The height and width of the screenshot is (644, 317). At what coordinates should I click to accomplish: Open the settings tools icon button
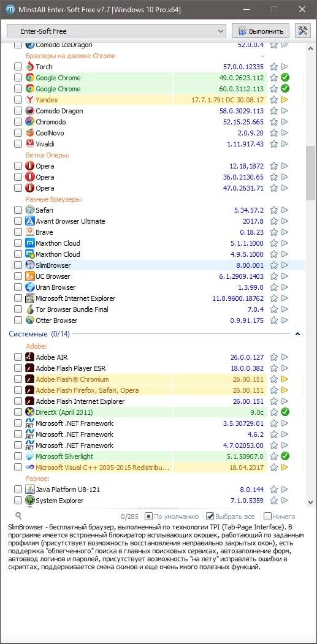point(303,31)
